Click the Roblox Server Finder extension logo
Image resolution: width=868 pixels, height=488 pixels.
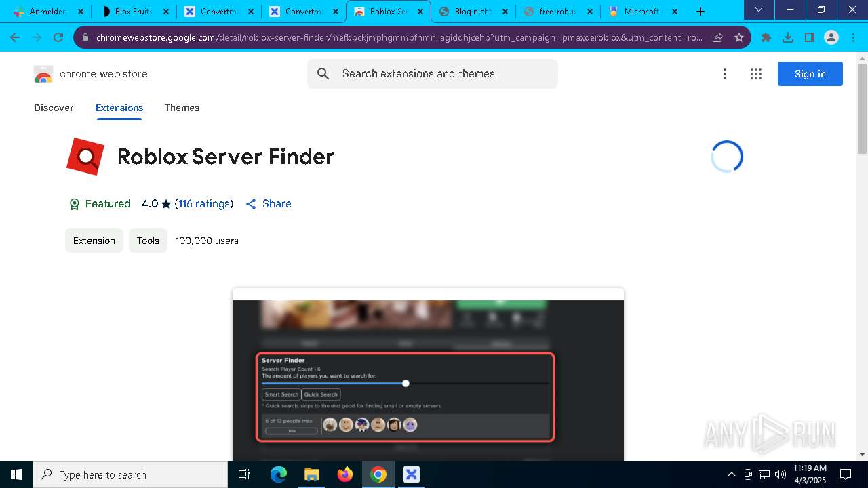85,157
